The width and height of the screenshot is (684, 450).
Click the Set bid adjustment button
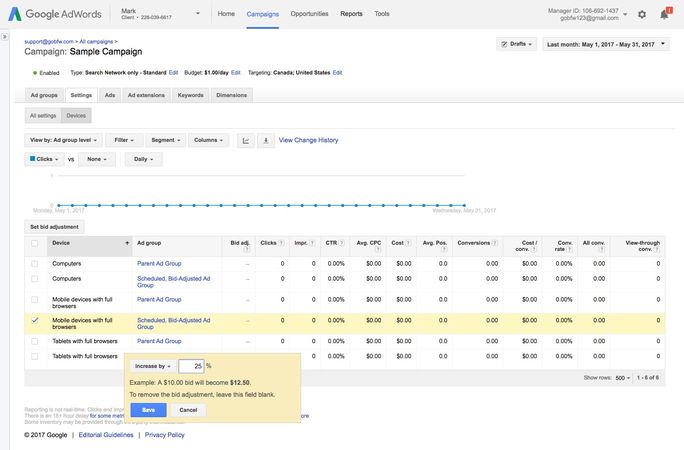54,227
